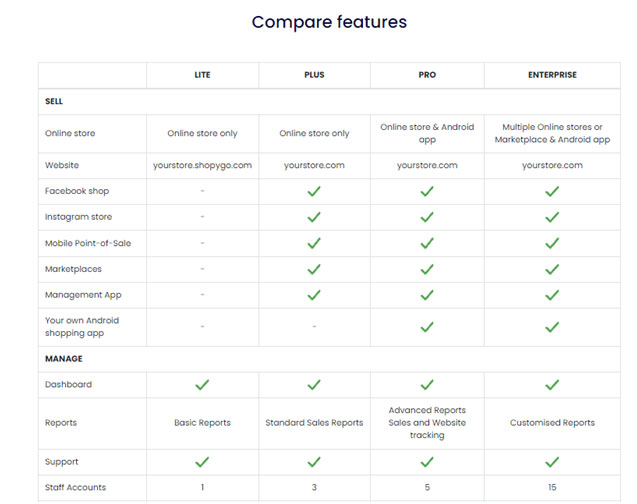Screen dimensions: 637x504
Task: Click Facebook shop checkmark in PLUS column
Action: coord(314,191)
